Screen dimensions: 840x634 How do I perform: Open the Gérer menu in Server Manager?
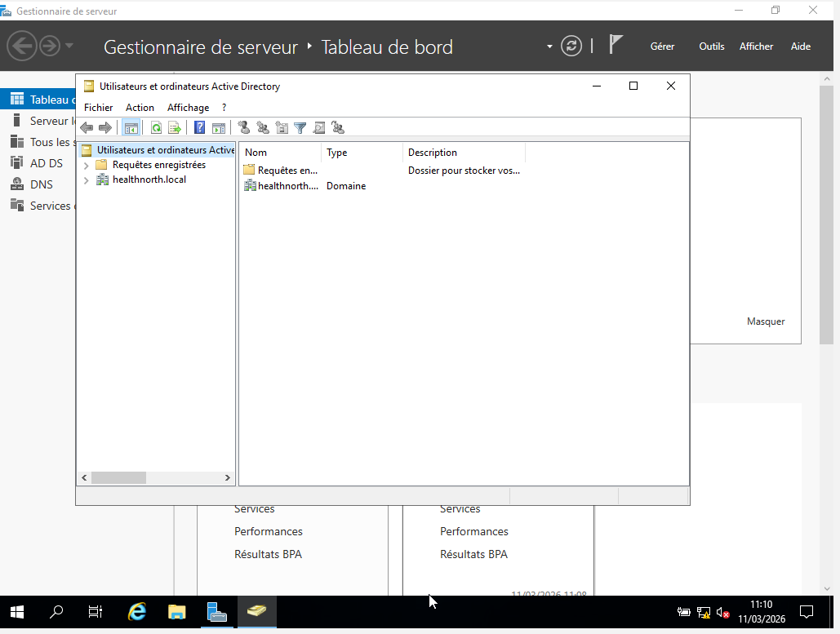[x=662, y=47]
